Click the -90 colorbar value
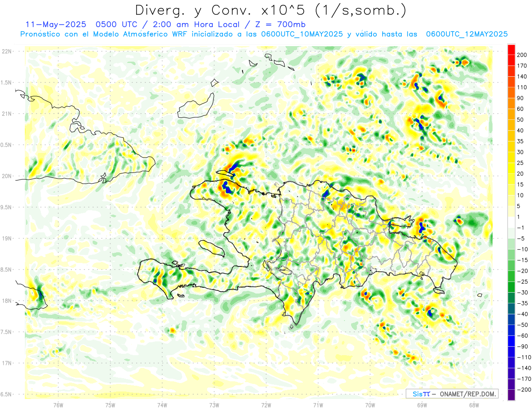This screenshot has height=411, width=532. click(x=523, y=347)
